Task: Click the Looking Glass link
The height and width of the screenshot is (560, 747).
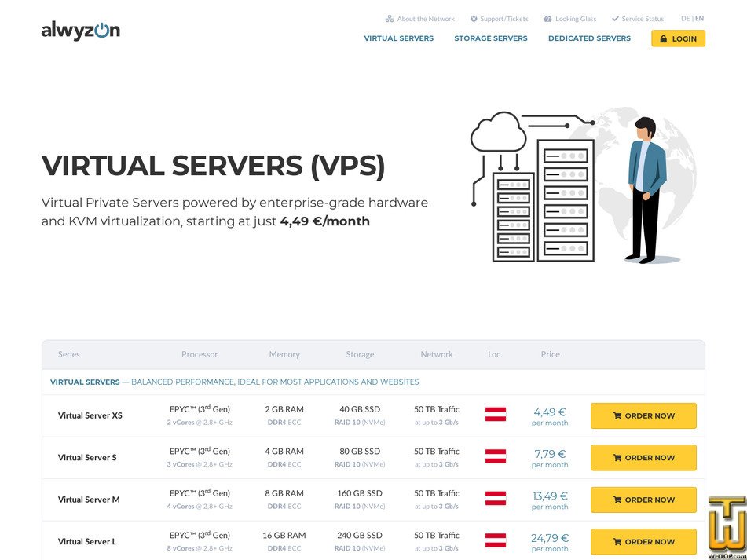Action: click(x=569, y=18)
